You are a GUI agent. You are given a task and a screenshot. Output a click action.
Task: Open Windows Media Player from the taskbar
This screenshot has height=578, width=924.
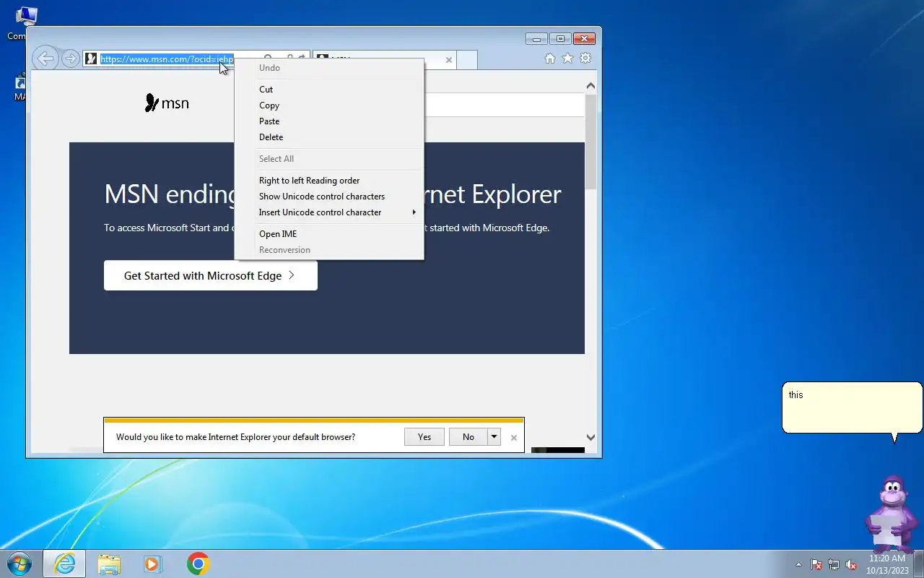(153, 564)
